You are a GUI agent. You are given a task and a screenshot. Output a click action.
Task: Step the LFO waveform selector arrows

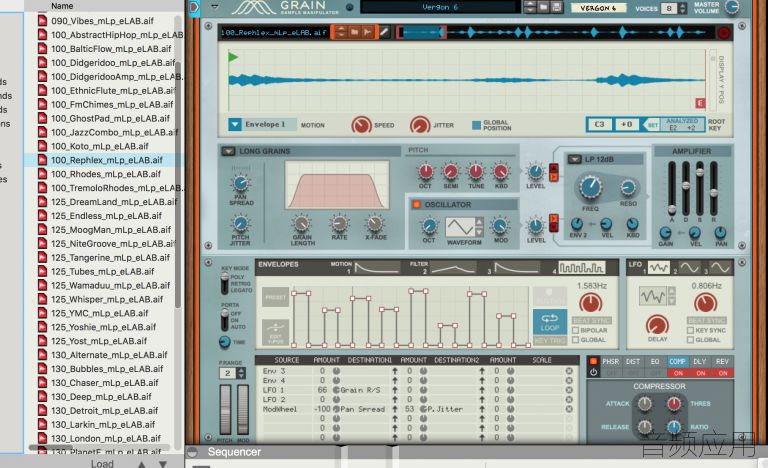pos(672,296)
